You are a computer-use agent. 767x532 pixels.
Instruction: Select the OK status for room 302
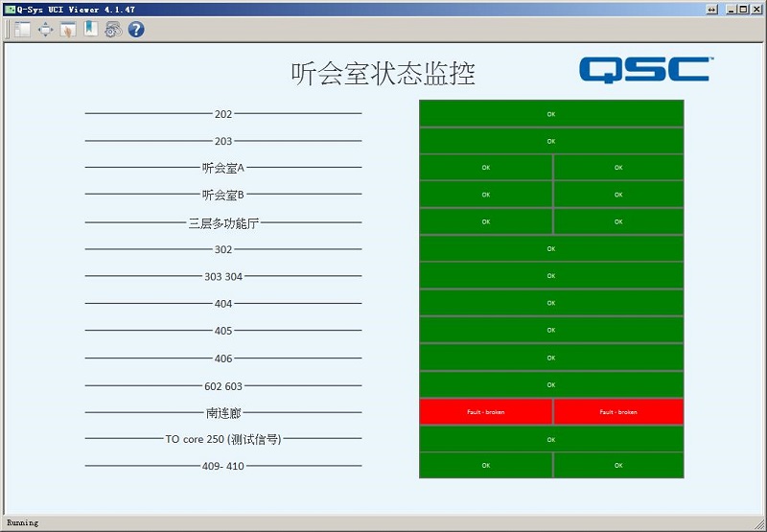click(551, 248)
